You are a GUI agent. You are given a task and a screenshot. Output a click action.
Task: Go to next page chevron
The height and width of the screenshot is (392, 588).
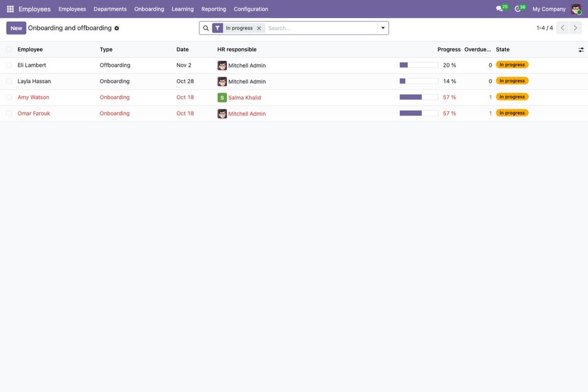tap(575, 28)
